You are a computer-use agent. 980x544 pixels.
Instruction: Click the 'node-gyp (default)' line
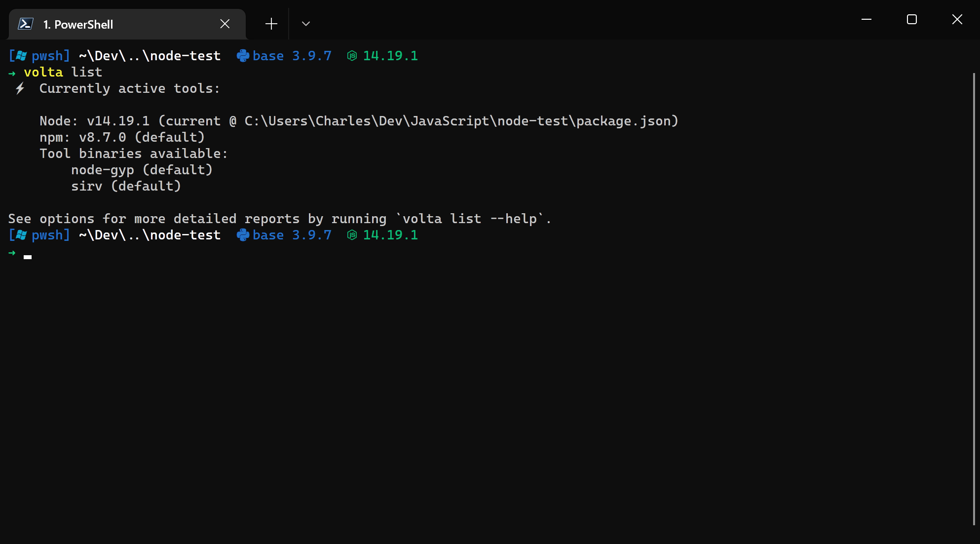pos(142,170)
